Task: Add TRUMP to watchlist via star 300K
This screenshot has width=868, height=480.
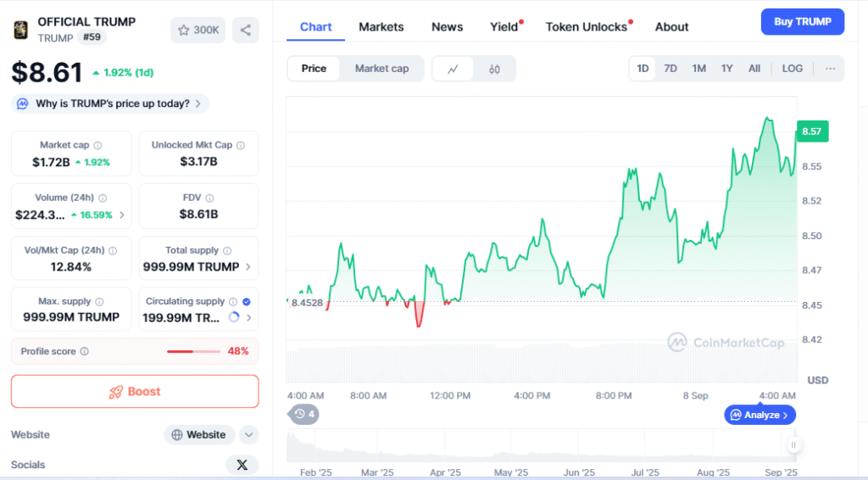Action: (198, 30)
